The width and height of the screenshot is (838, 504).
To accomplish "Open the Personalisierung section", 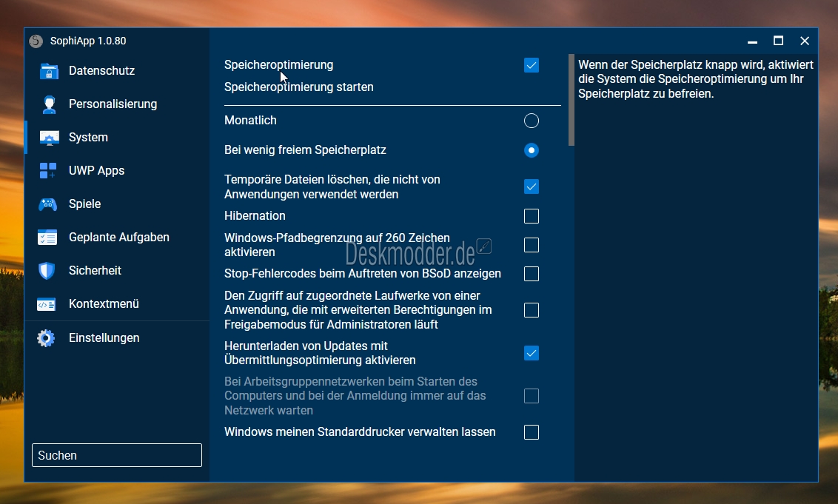I will 113,104.
